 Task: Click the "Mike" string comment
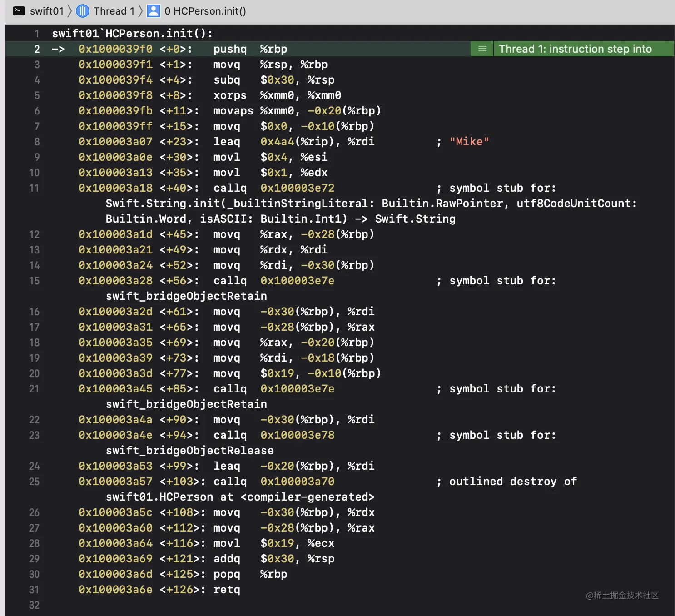pos(469,142)
